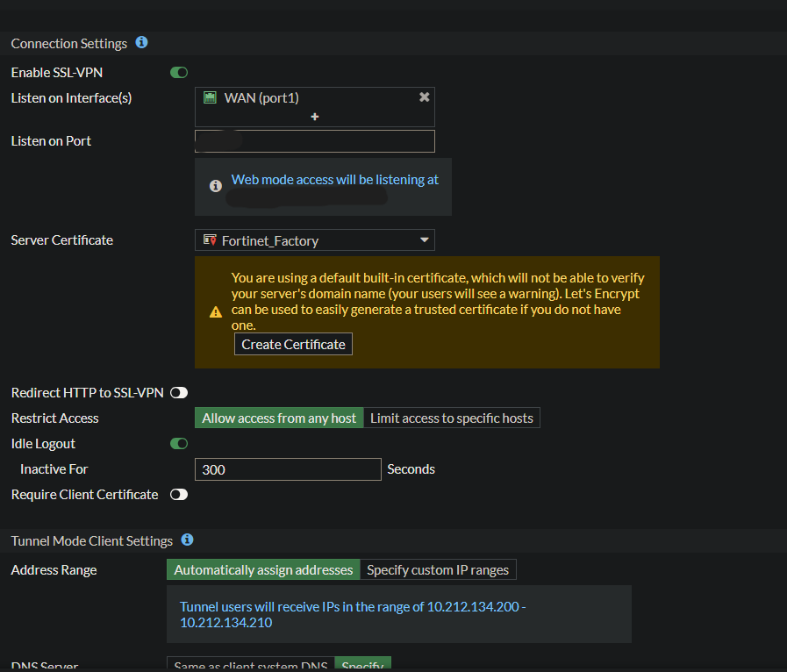Disable the Enable SSL-VPN toggle

tap(179, 73)
